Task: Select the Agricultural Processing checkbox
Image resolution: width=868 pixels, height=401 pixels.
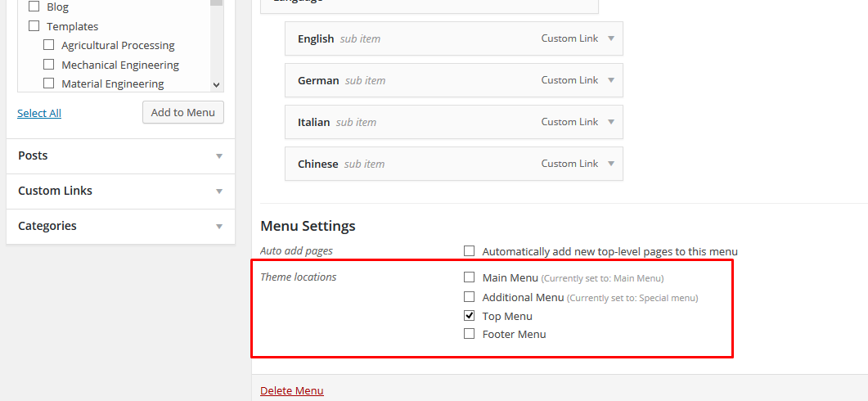Action: point(49,45)
